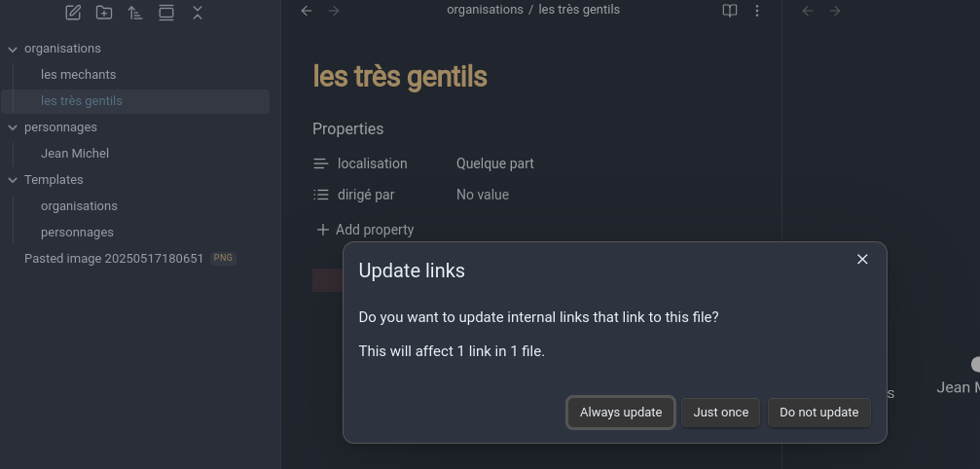Open Pasted image 20250517180651 file
Image resolution: width=980 pixels, height=469 pixels.
114,259
